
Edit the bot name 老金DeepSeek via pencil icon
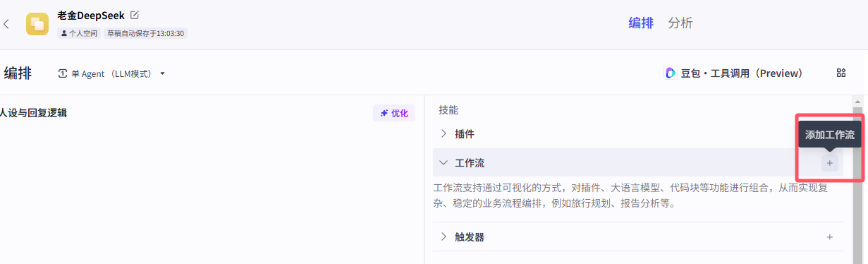[x=135, y=15]
